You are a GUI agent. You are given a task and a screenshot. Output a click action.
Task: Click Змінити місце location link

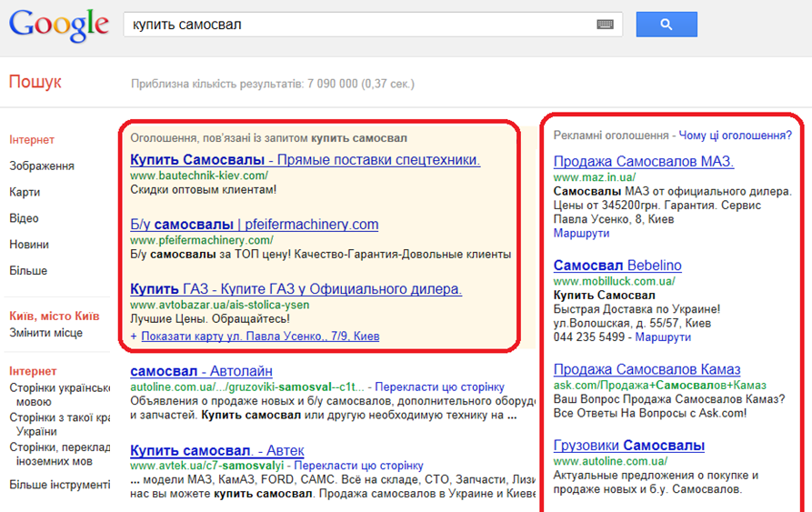click(x=45, y=333)
